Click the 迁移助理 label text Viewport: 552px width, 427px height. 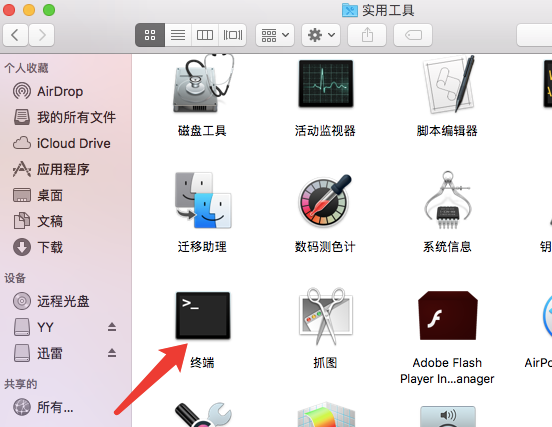point(202,247)
